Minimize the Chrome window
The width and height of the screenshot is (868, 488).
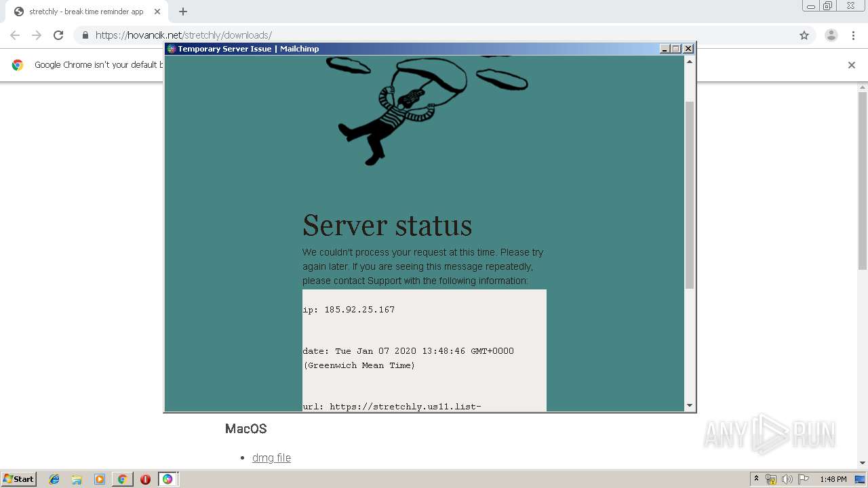tap(811, 6)
